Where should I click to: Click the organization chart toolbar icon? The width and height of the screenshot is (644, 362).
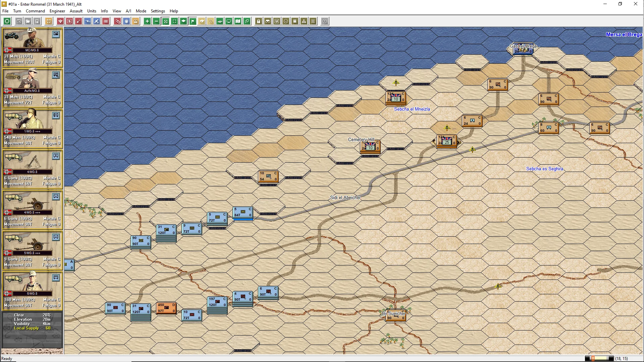(x=304, y=21)
